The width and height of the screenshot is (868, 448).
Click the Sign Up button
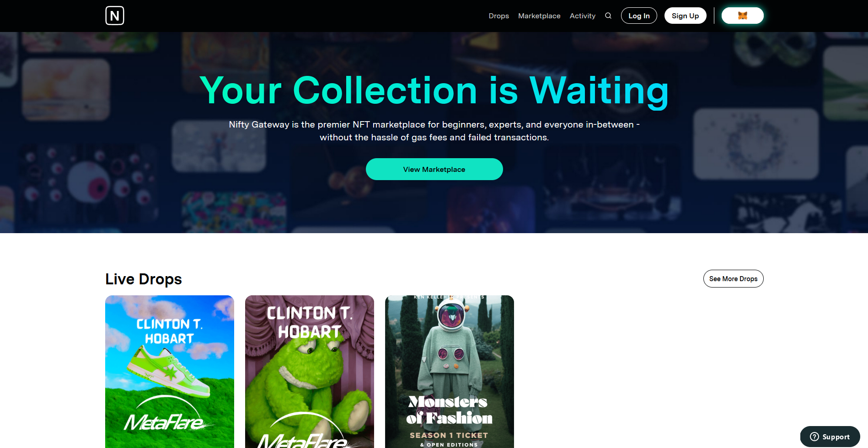pos(685,16)
